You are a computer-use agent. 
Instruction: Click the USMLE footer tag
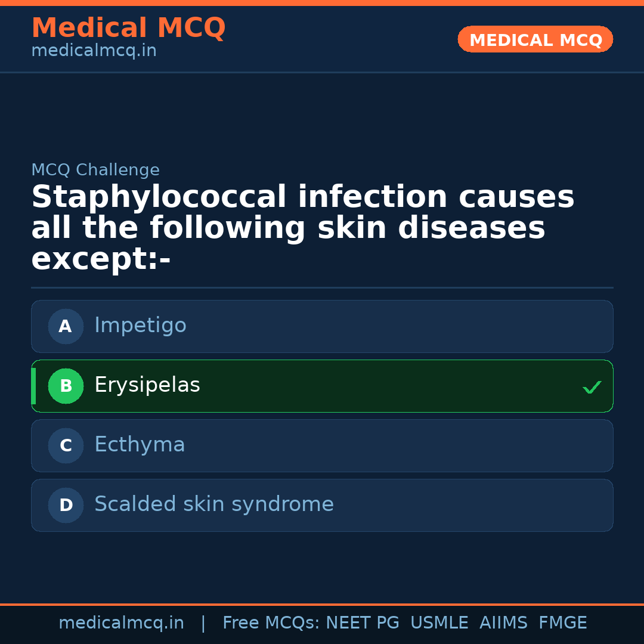tap(439, 623)
